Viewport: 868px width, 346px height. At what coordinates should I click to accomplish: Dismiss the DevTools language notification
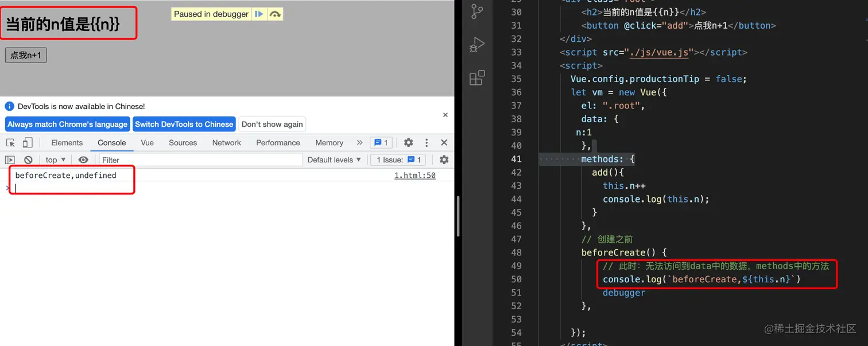445,115
